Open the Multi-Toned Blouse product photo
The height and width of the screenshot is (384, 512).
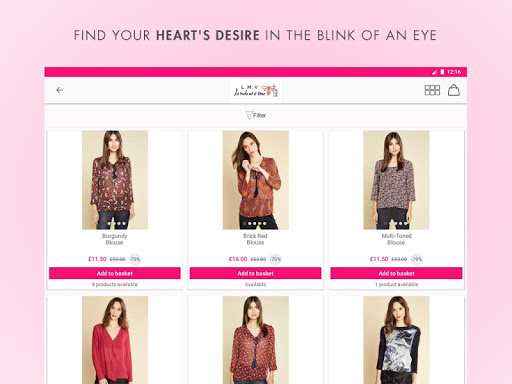(x=396, y=180)
